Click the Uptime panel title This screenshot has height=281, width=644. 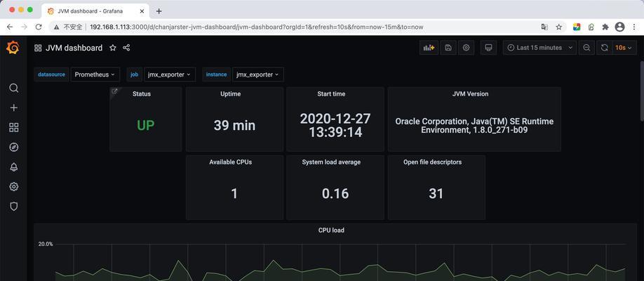[230, 94]
